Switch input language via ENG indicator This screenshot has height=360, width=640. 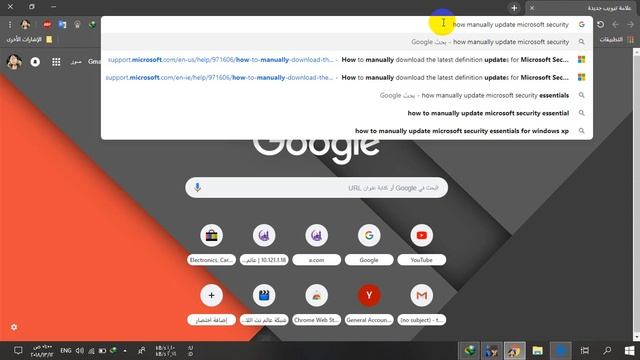coord(66,351)
